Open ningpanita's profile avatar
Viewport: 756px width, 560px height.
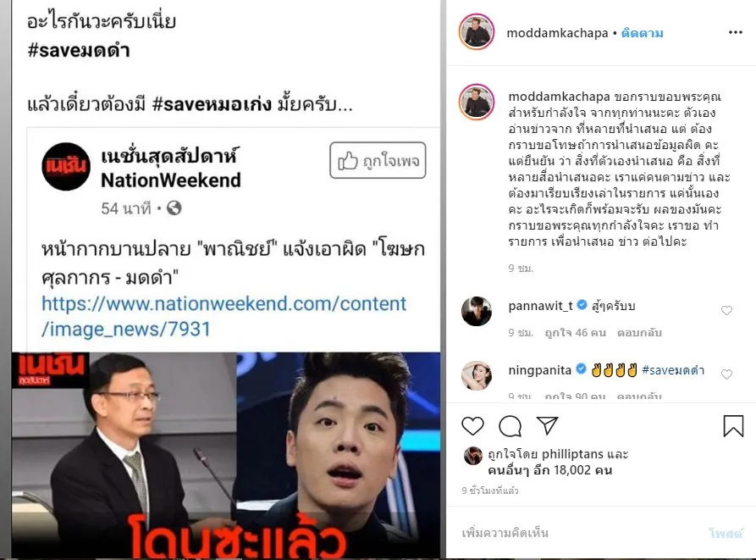coord(477,374)
